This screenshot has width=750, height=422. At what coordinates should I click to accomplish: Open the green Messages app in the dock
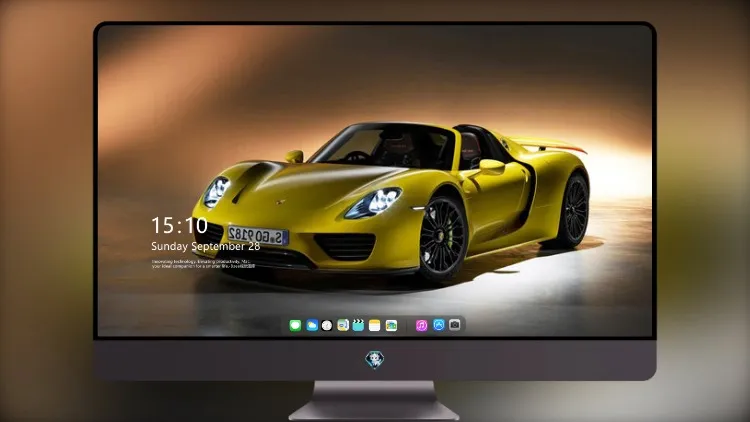click(295, 325)
